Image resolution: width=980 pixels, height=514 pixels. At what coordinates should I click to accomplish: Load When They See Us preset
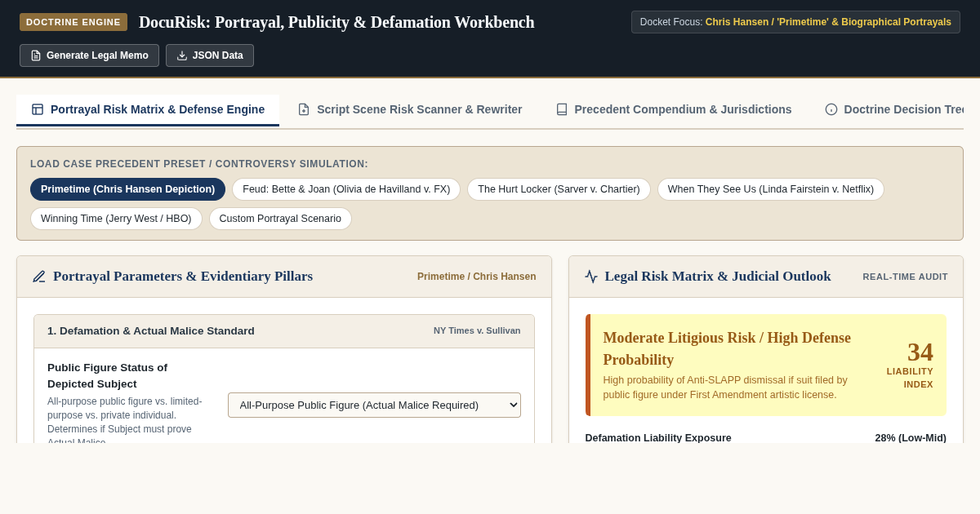tap(771, 189)
